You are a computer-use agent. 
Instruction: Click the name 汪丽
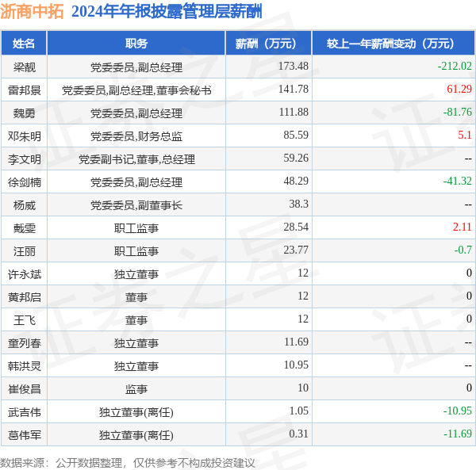(x=25, y=251)
